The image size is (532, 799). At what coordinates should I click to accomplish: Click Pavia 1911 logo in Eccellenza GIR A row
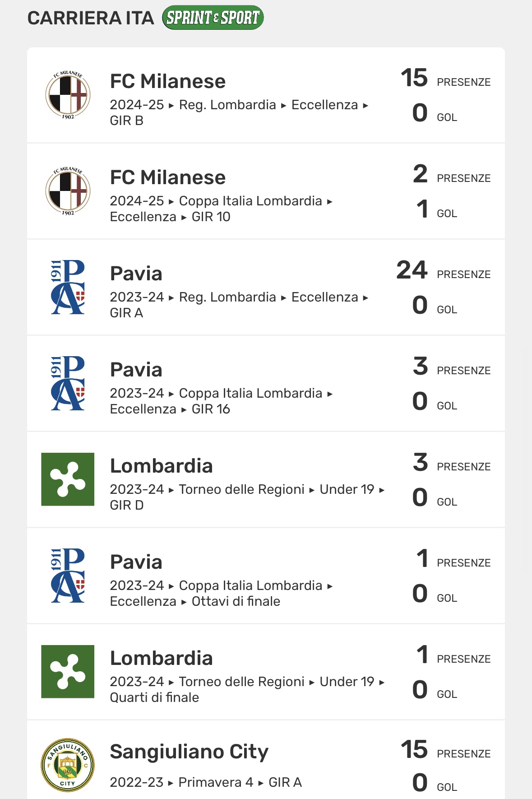pyautogui.click(x=68, y=287)
